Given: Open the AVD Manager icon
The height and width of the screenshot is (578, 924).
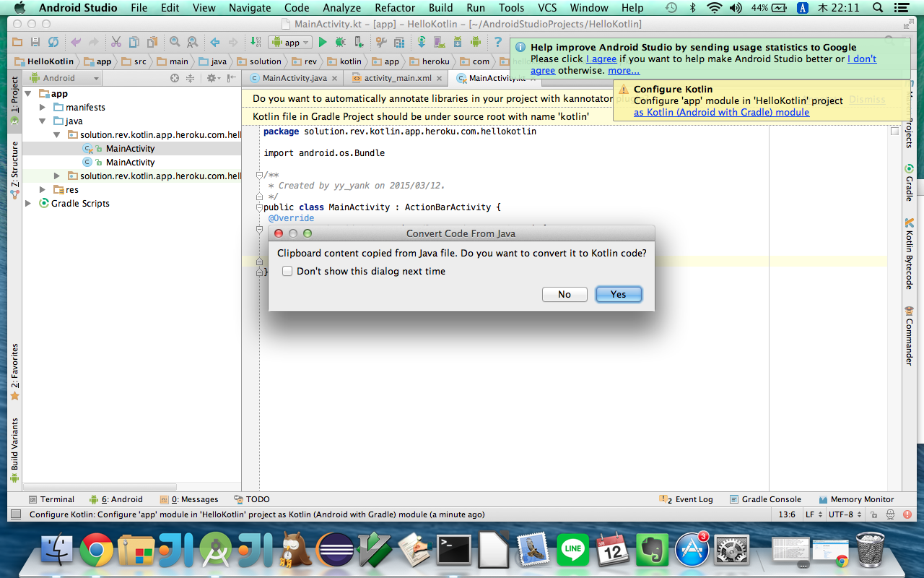Looking at the screenshot, I should 440,43.
